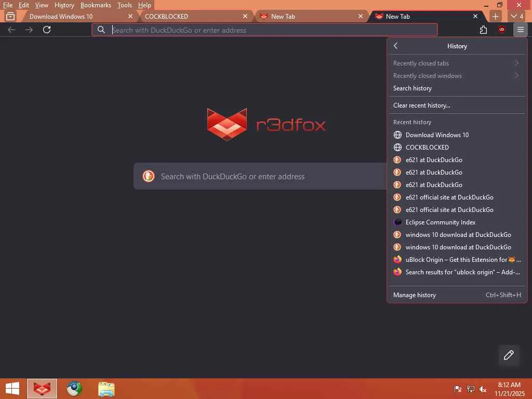Select Search history
The width and height of the screenshot is (532, 399).
click(x=457, y=88)
